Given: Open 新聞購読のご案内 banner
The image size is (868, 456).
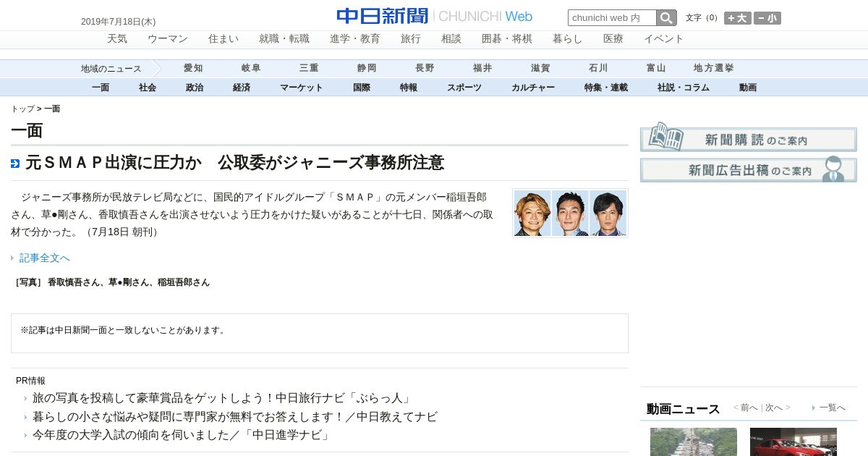Looking at the screenshot, I should click(x=749, y=138).
